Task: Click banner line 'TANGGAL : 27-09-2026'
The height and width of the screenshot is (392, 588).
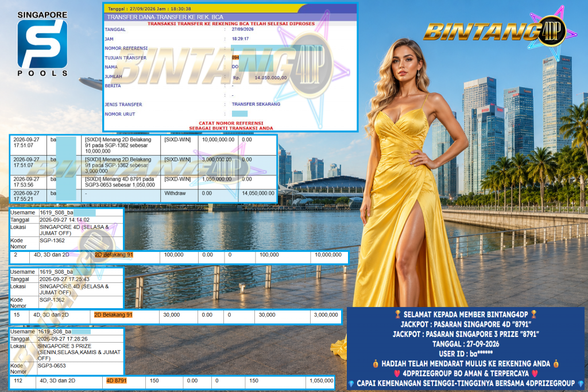Action: pyautogui.click(x=465, y=344)
